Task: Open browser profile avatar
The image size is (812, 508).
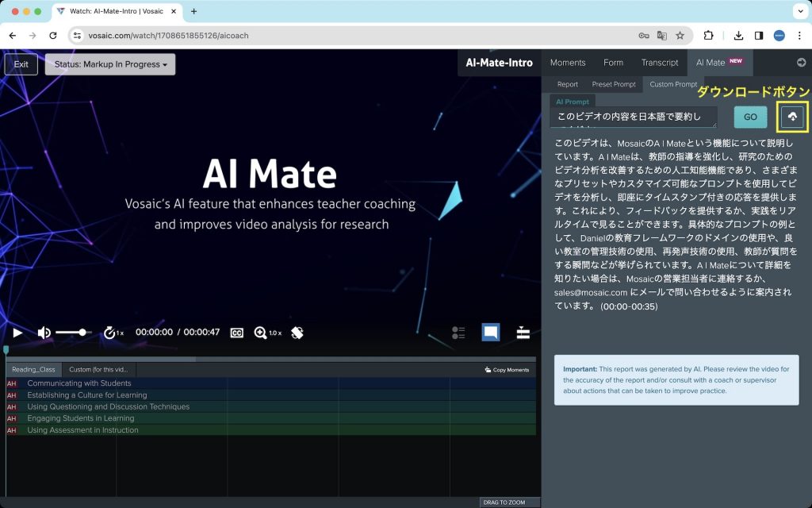Action: point(779,36)
